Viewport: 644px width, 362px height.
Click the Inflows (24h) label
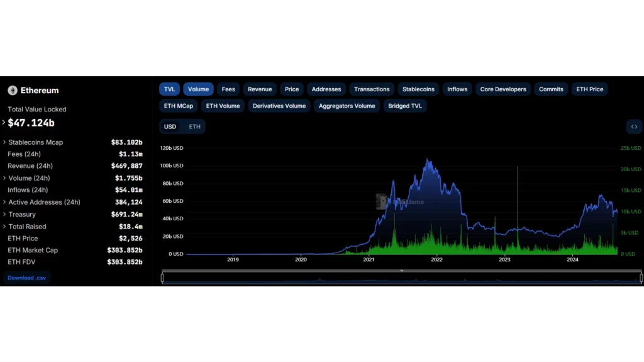(x=28, y=190)
